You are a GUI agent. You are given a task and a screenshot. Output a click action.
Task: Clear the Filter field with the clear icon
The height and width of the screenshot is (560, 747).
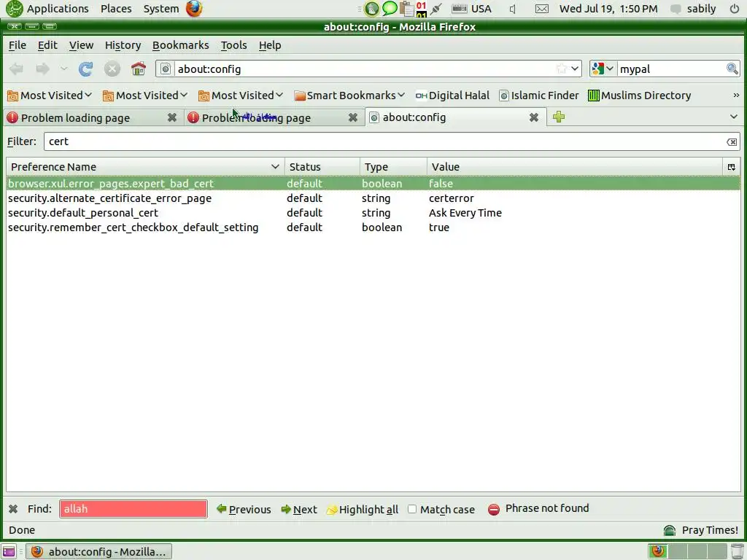(732, 142)
